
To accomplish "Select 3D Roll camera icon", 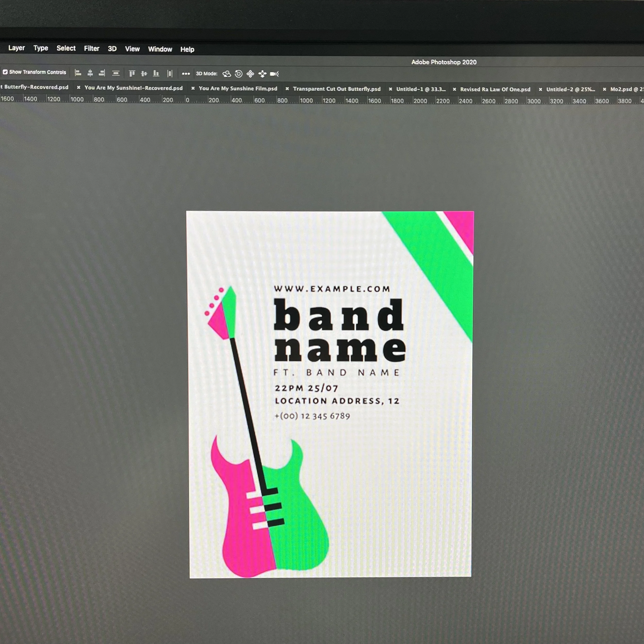I will tap(239, 74).
